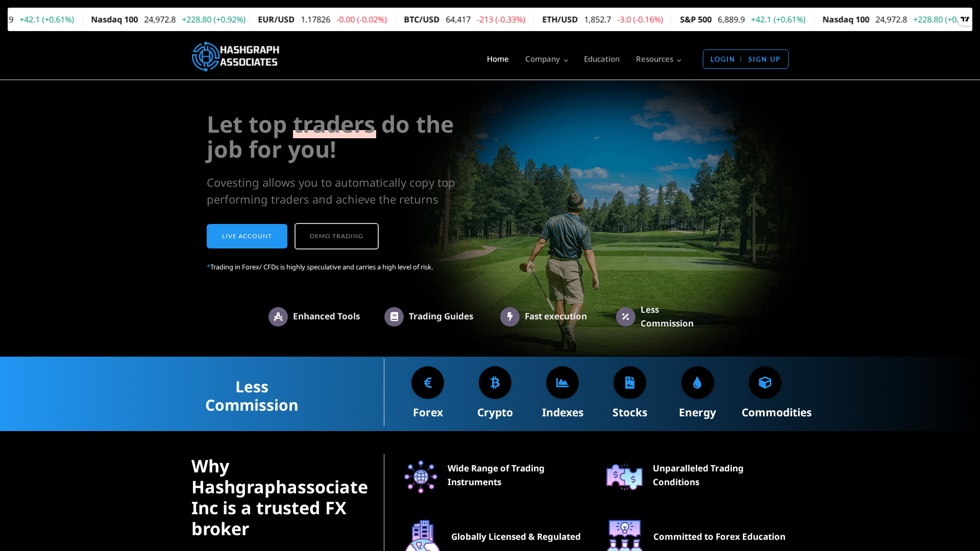Select the Forex euro icon
Viewport: 980px width, 551px height.
point(428,382)
